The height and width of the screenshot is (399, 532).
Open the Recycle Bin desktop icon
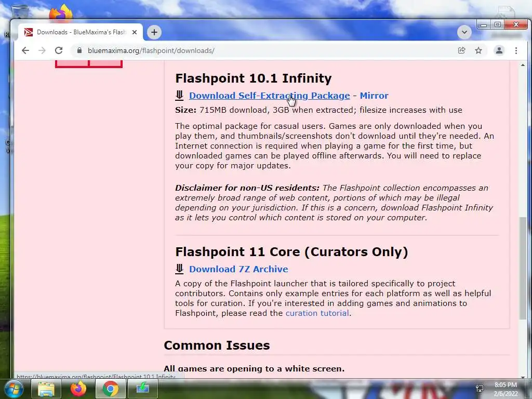click(20, 12)
